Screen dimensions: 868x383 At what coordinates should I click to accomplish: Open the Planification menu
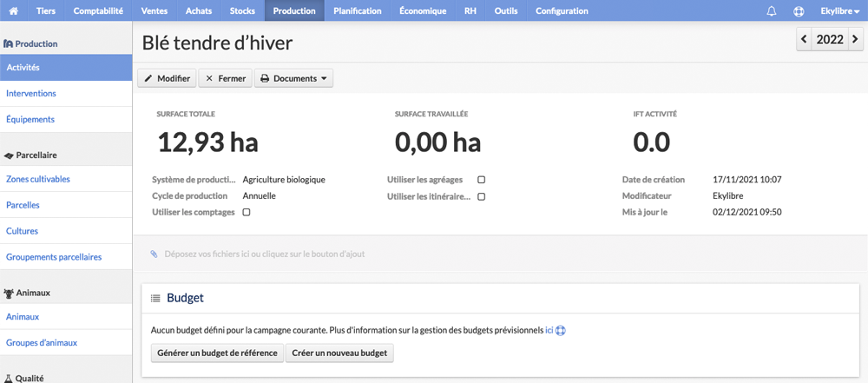pyautogui.click(x=358, y=10)
